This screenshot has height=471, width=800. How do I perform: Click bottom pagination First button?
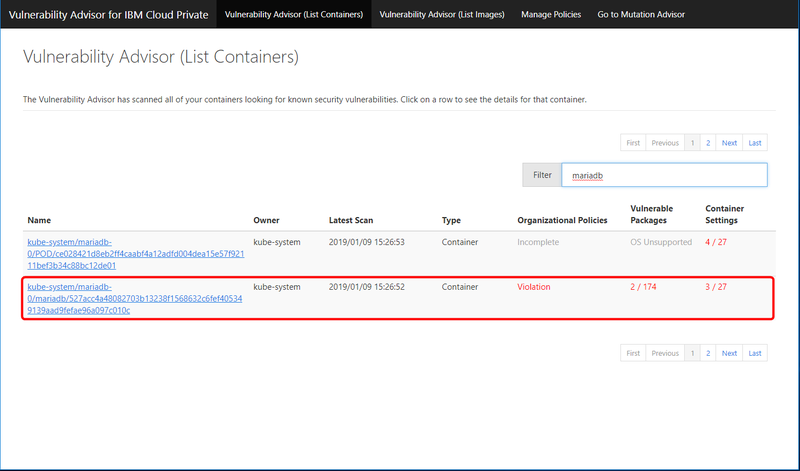(x=633, y=353)
